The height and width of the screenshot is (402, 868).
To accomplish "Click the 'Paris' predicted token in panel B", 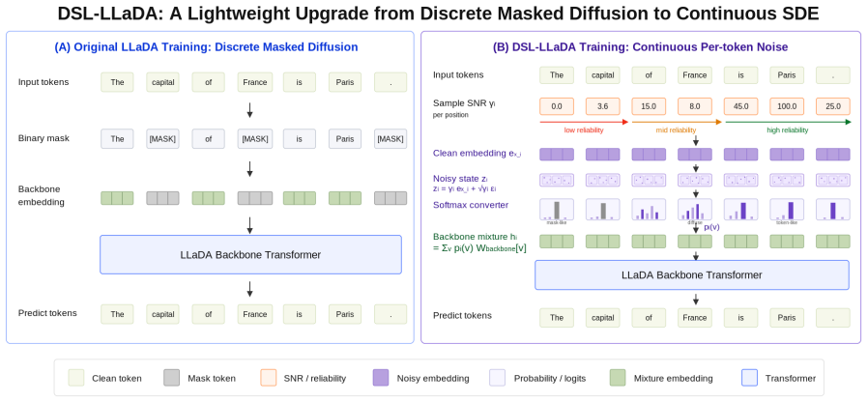I will point(787,318).
